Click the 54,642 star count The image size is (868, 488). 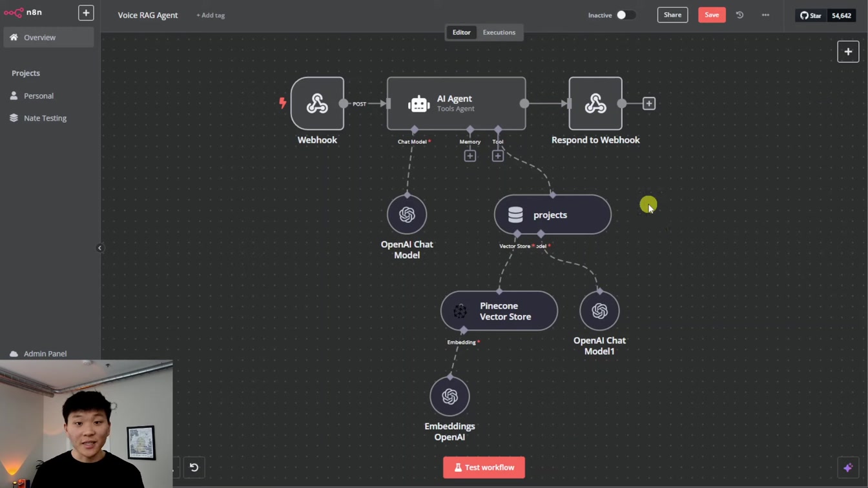[x=842, y=15]
